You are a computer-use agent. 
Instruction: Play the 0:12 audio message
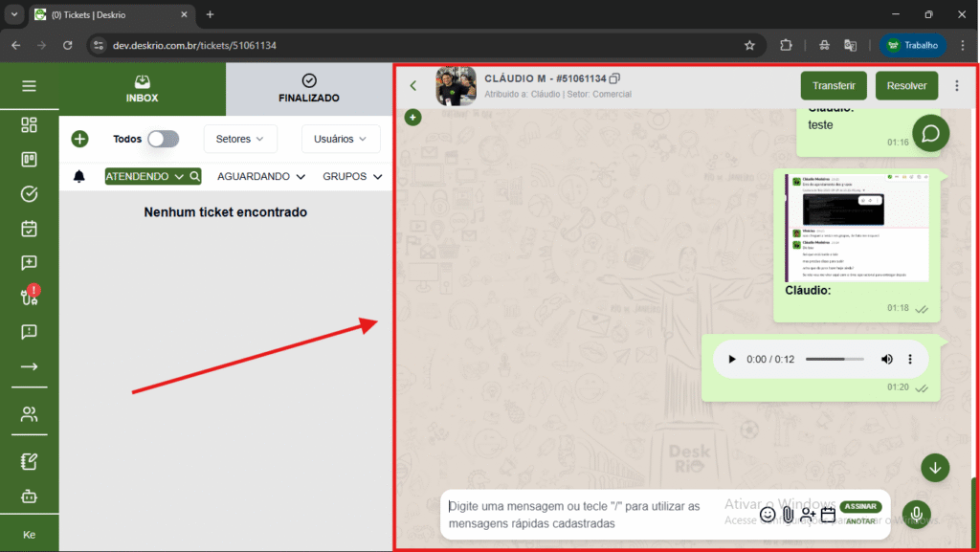point(732,359)
